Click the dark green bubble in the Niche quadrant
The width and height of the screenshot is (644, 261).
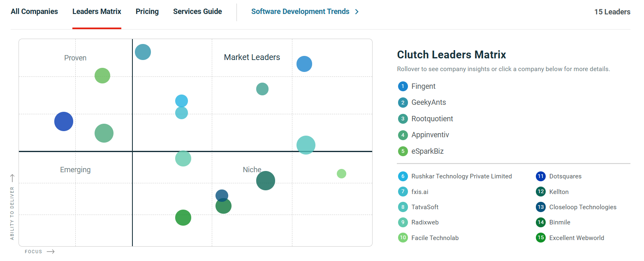pos(265,180)
